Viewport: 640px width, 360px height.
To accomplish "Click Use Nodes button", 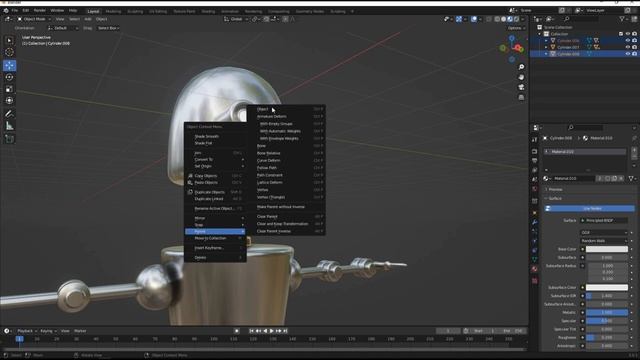I will (590, 209).
